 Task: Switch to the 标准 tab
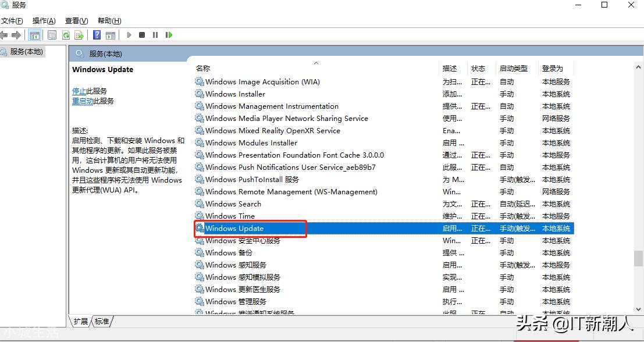pyautogui.click(x=102, y=322)
